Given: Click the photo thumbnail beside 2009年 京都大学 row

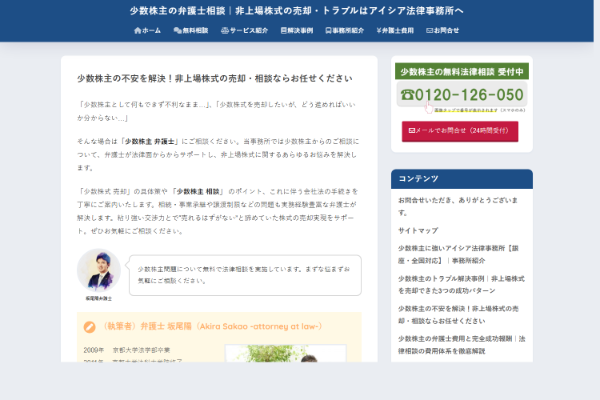Looking at the screenshot, I should coord(285,353).
